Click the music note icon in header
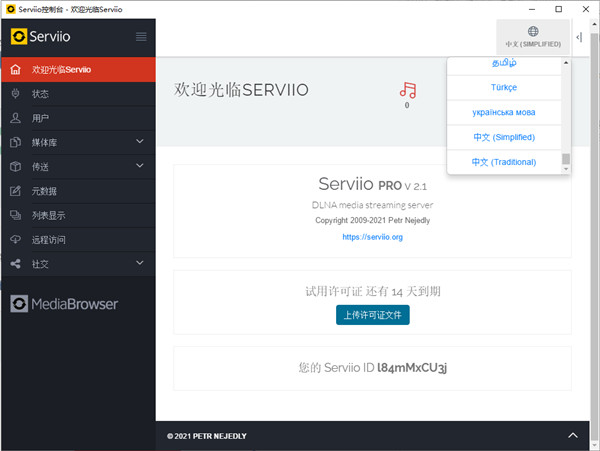Viewport: 600px width, 451px height. tap(407, 90)
